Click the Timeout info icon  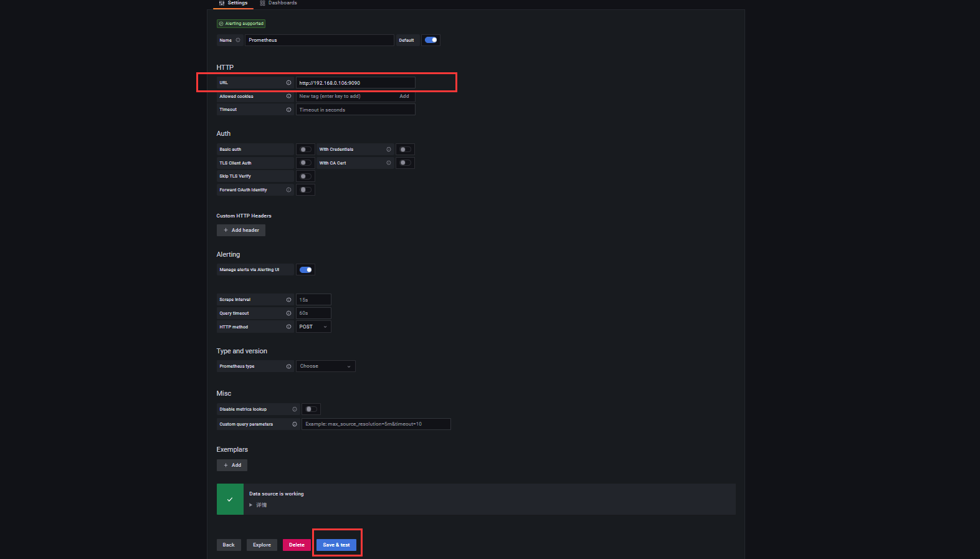288,110
